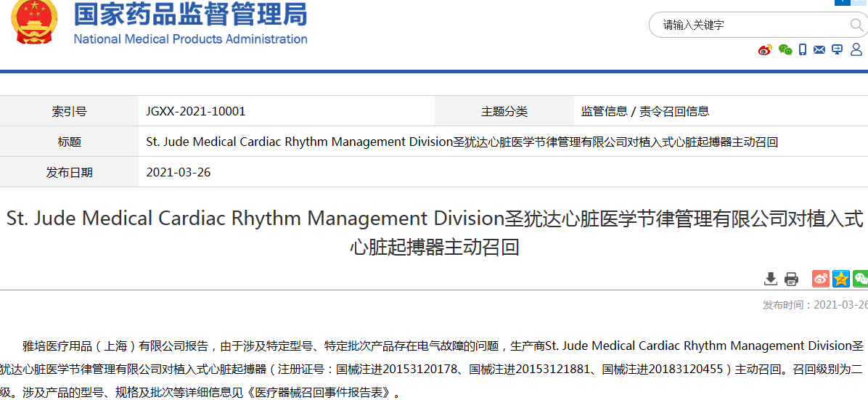
Task: Click the search magnifier icon
Action: click(x=857, y=25)
